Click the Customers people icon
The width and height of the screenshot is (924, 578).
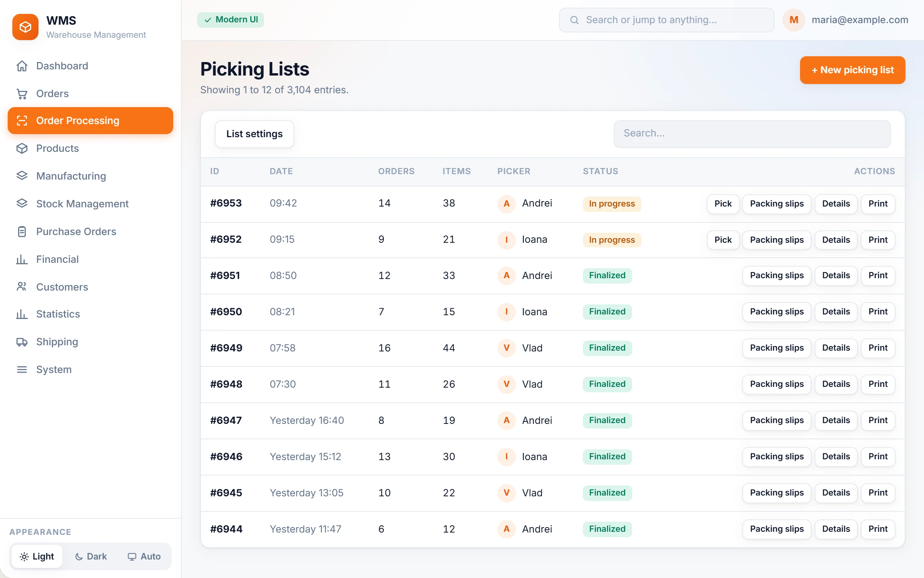pyautogui.click(x=22, y=287)
